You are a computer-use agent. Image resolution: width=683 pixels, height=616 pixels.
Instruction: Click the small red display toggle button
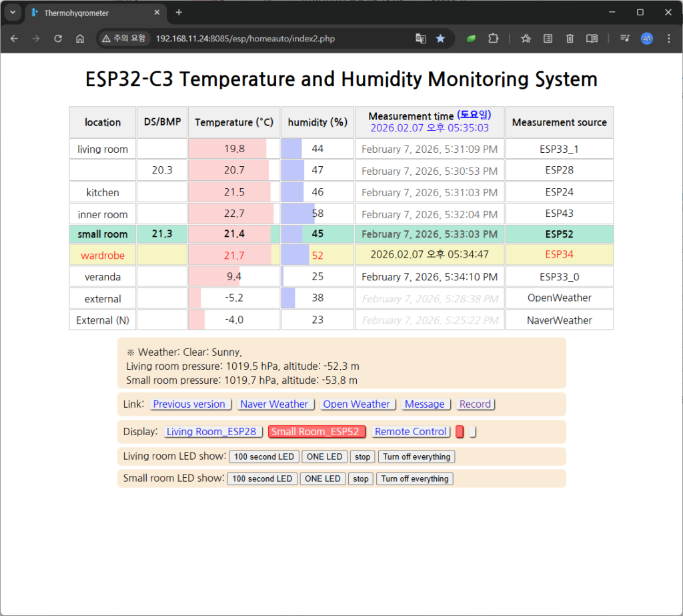tap(460, 432)
